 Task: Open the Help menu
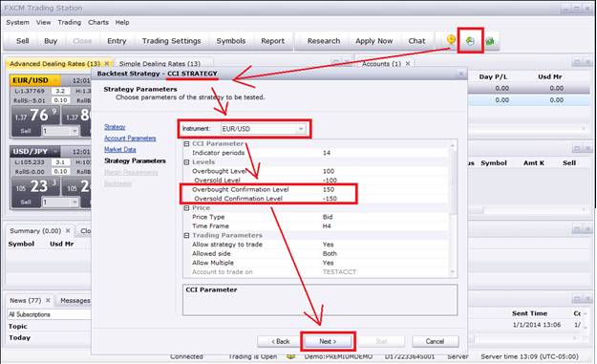click(x=122, y=23)
